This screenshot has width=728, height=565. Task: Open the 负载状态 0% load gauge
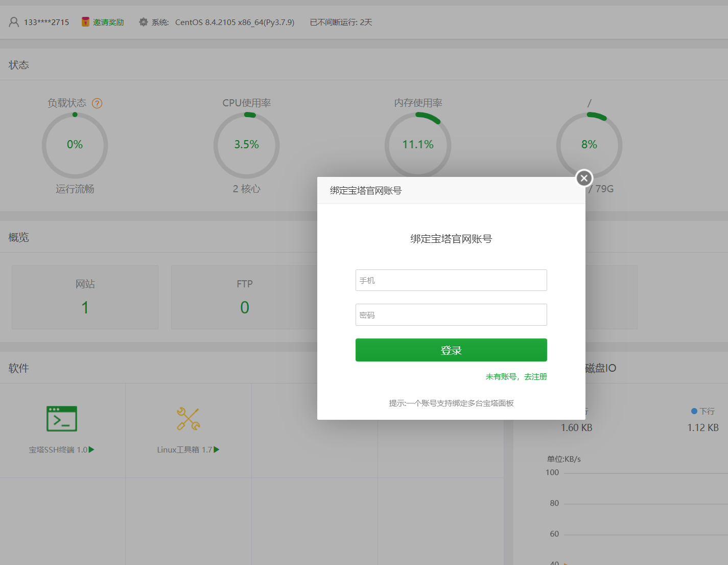click(x=75, y=145)
